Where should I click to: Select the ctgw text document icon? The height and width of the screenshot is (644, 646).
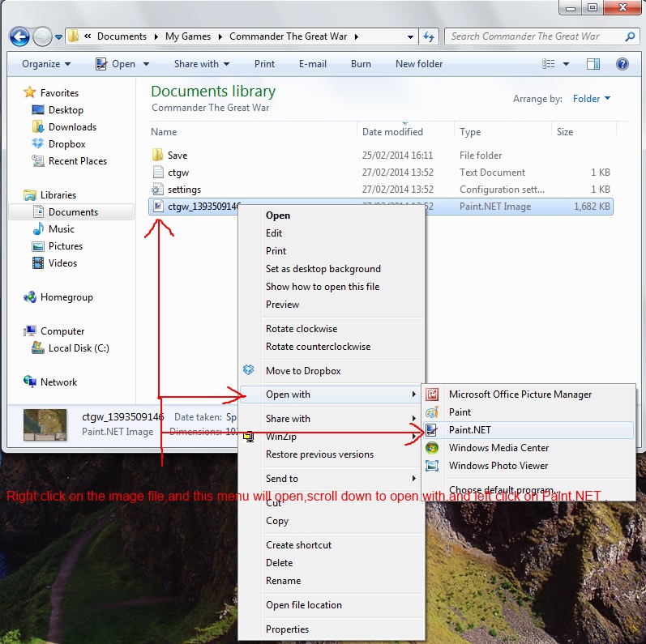157,172
